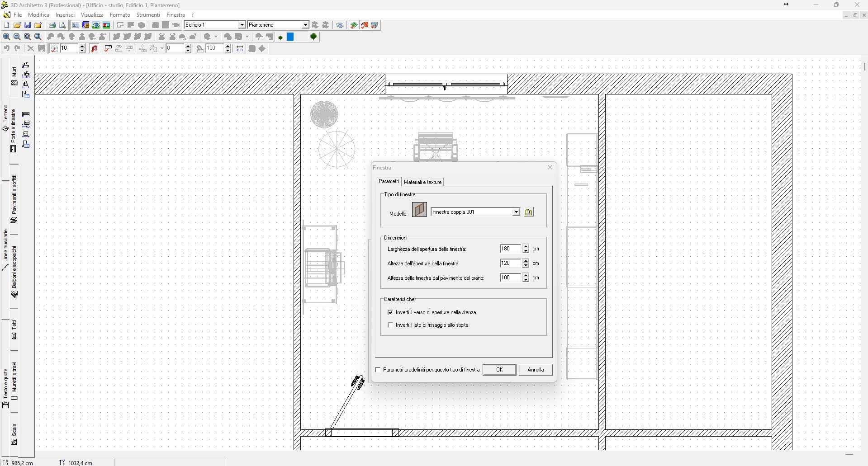Click the eye view mode icon

[96, 25]
